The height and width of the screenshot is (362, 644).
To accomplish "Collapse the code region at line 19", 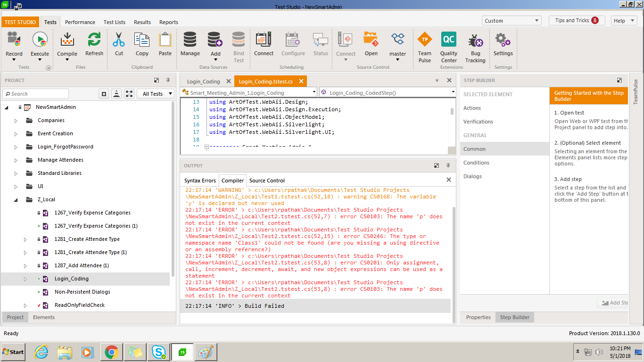I will 206,147.
